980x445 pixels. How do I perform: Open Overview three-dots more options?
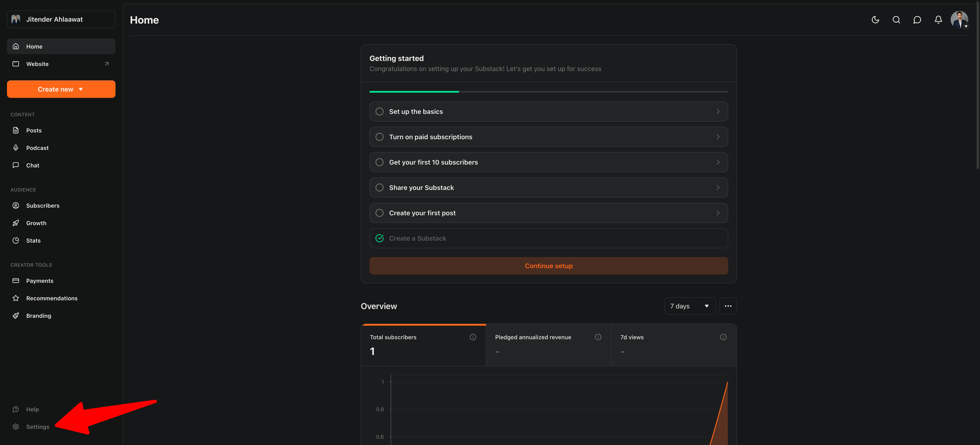[x=728, y=306]
